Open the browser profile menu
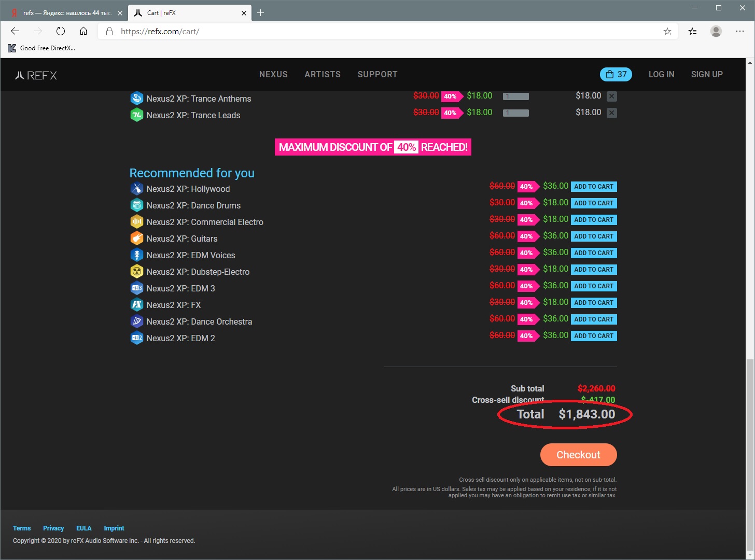 click(716, 32)
